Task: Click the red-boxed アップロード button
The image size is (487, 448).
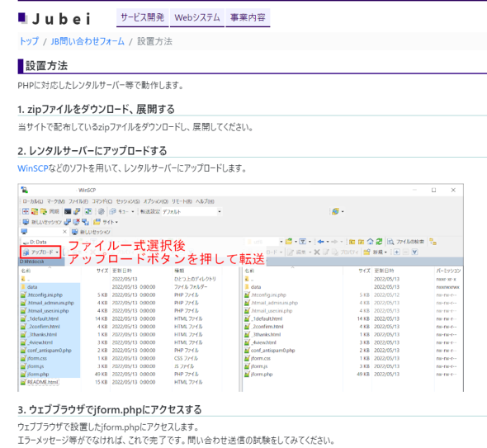Action: point(40,252)
